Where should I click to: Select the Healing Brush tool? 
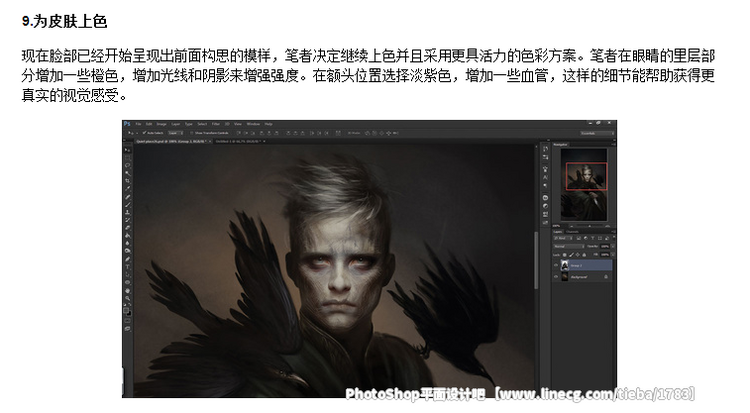tap(127, 197)
